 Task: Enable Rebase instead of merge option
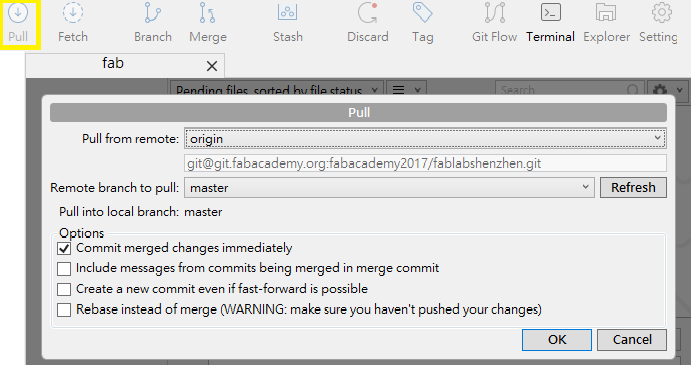[64, 310]
